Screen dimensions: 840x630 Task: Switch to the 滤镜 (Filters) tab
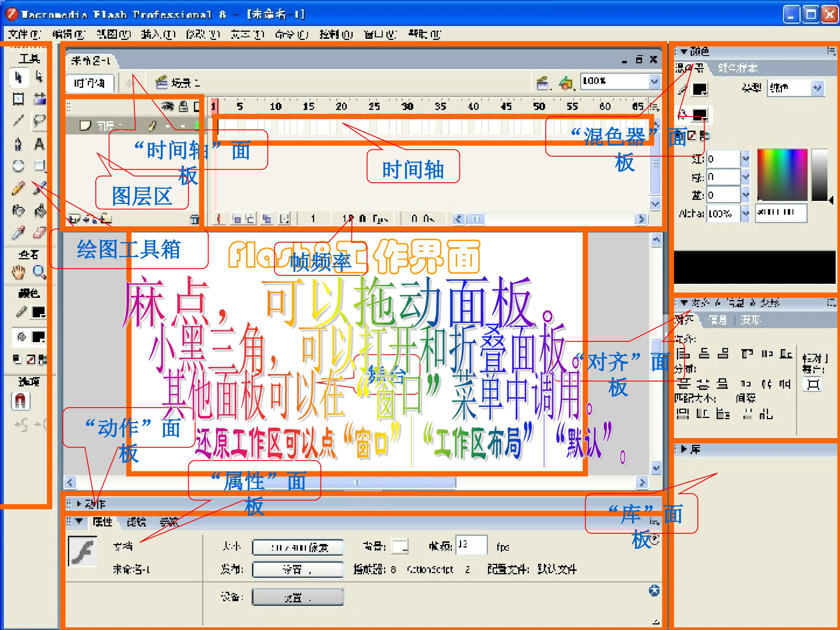(x=136, y=522)
